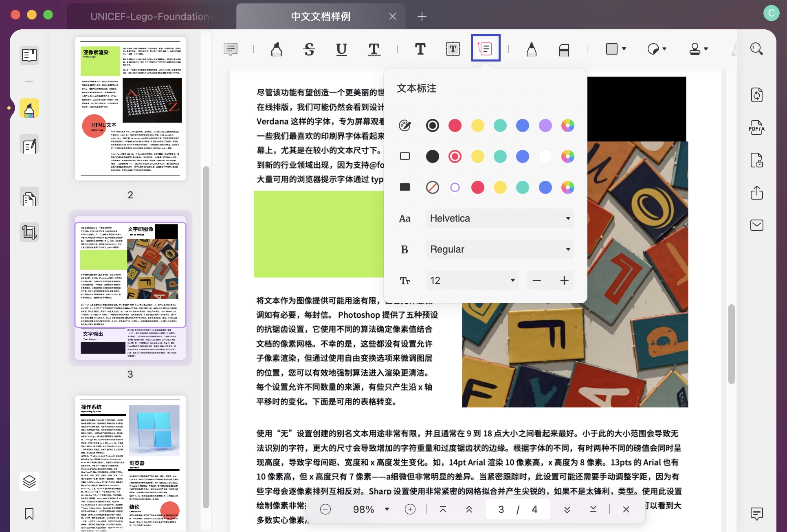This screenshot has width=787, height=532.
Task: Pick blue fill color in third row
Action: [545, 187]
